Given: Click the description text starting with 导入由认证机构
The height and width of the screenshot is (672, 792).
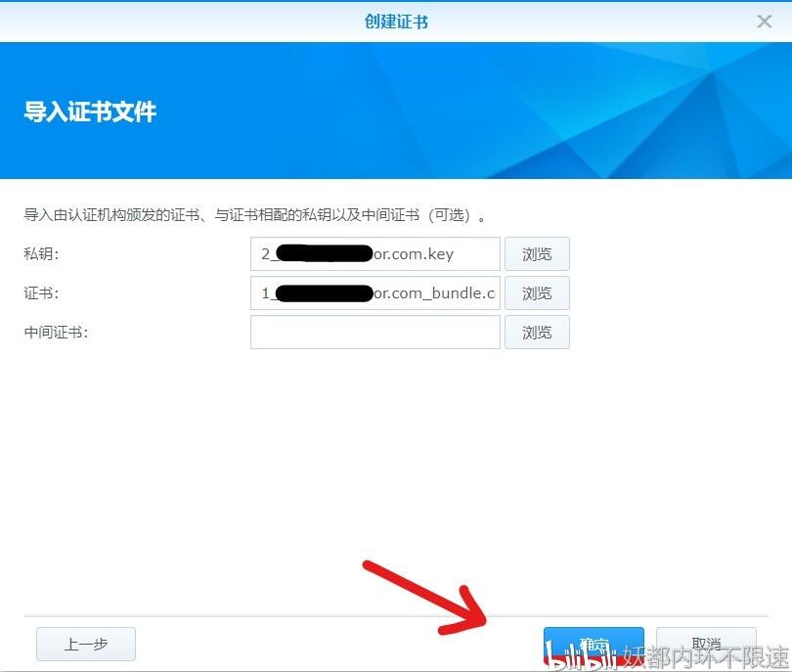Looking at the screenshot, I should [255, 215].
